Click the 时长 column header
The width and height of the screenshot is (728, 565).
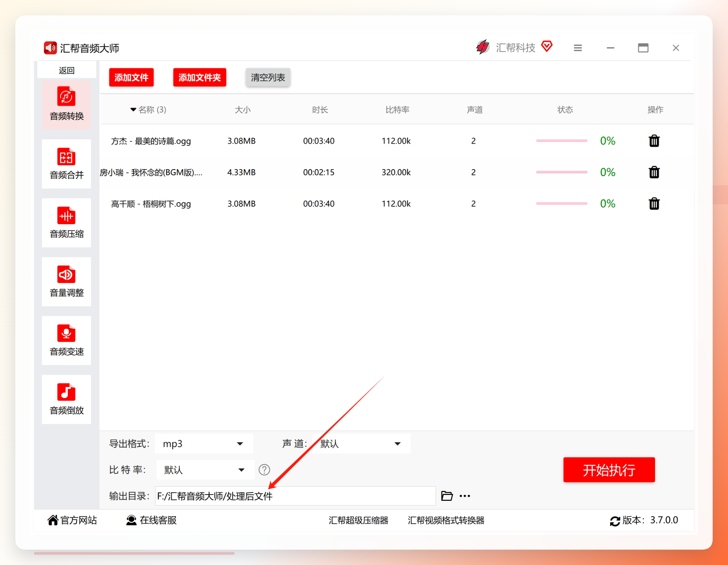click(320, 110)
